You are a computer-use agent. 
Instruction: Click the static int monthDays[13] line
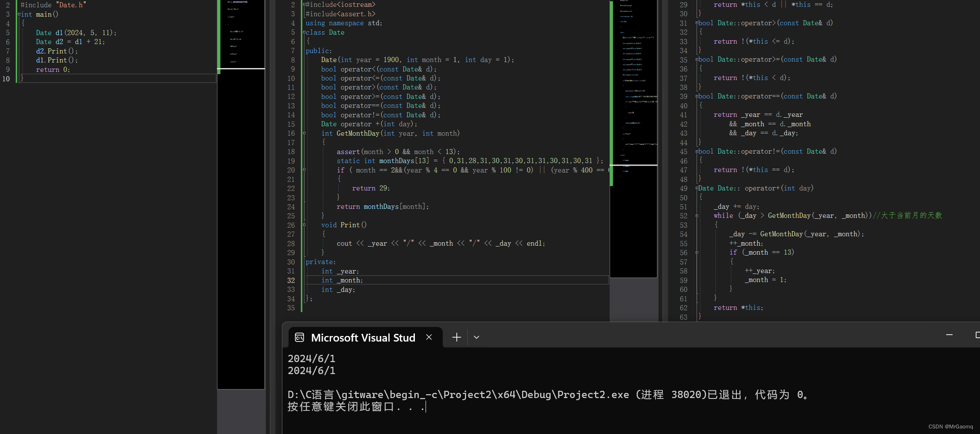point(470,161)
